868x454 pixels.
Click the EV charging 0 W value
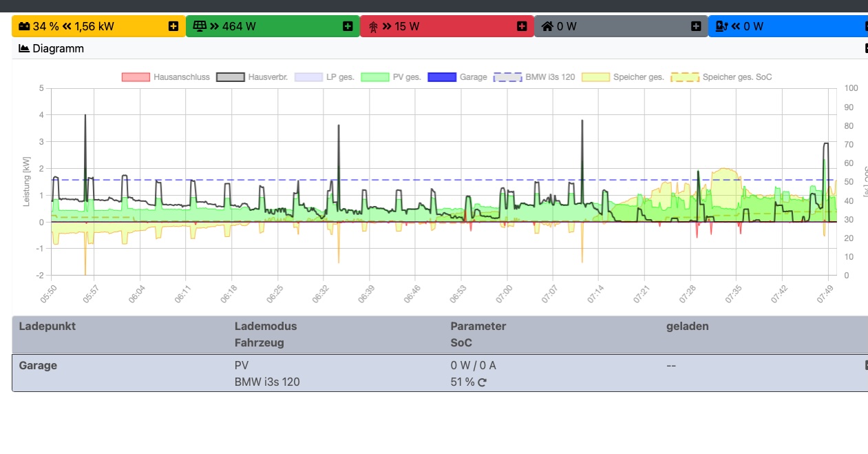click(754, 26)
